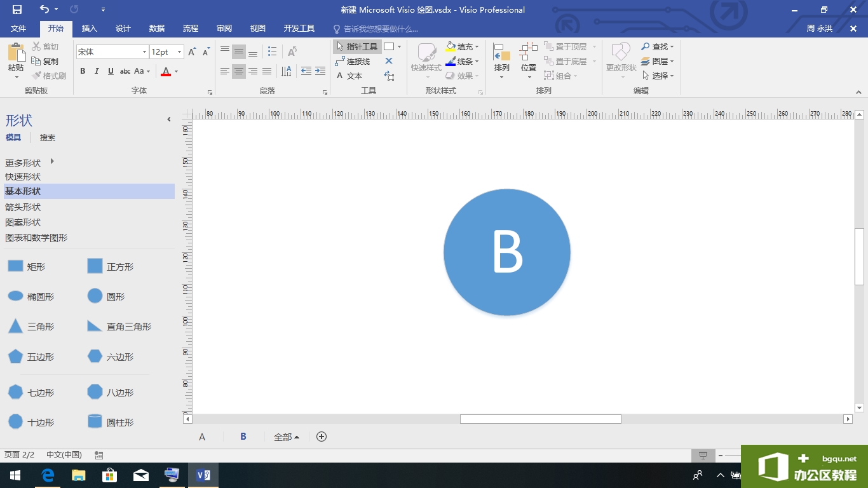Paste using the 粘贴 button

click(16, 61)
